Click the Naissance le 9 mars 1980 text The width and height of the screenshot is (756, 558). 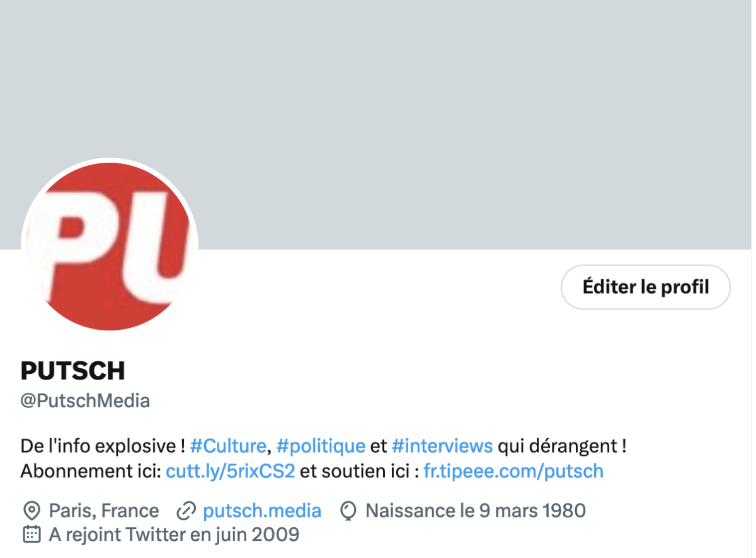coord(476,511)
